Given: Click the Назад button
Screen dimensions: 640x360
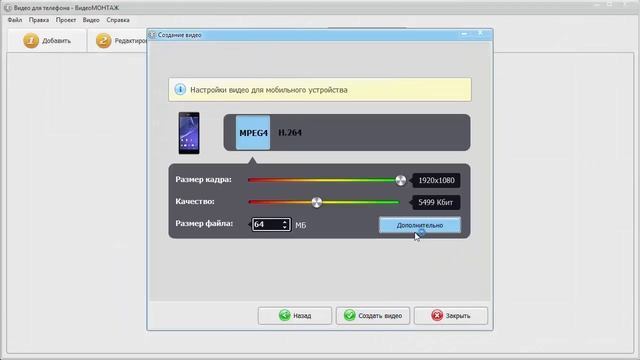Looking at the screenshot, I should [x=295, y=316].
